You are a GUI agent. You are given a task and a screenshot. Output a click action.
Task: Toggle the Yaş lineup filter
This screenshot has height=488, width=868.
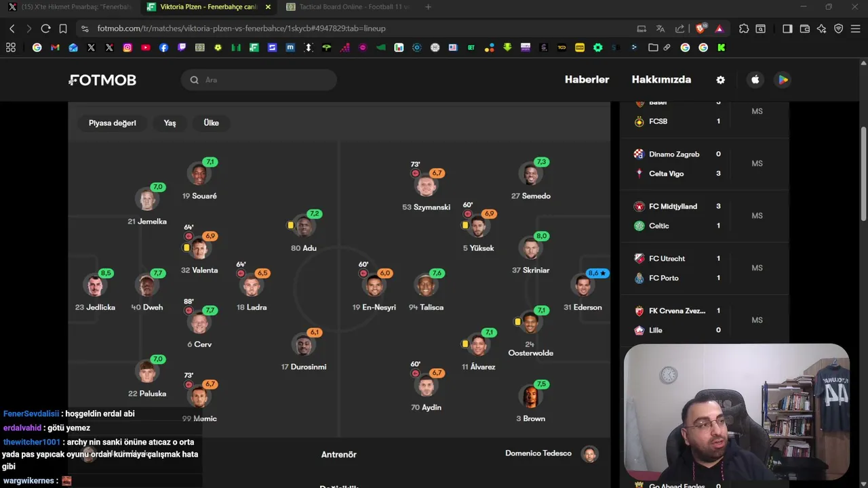tap(170, 123)
